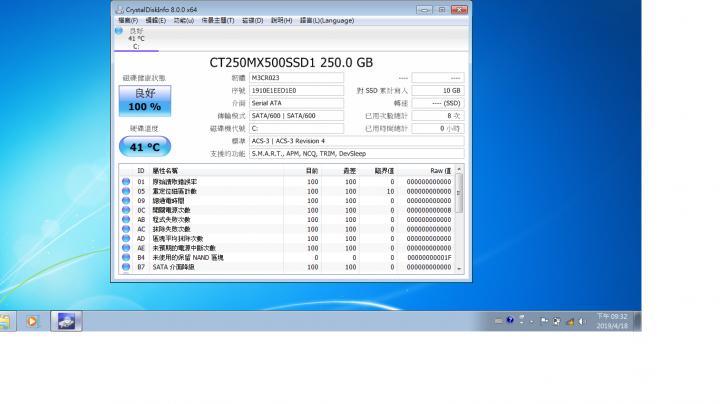Click the keyboard input method tray icon
Screen dimensions: 720x404
(498, 321)
